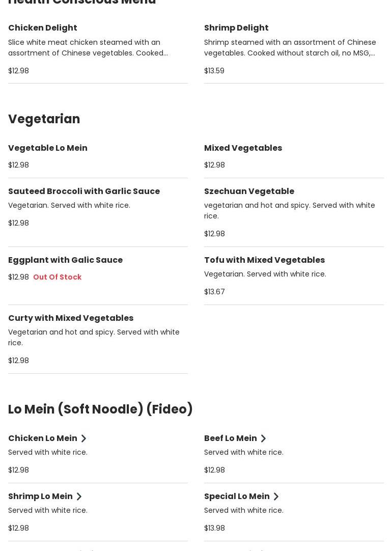
Task: Click the $13.98 Special Lo Mein price
Action: (214, 528)
